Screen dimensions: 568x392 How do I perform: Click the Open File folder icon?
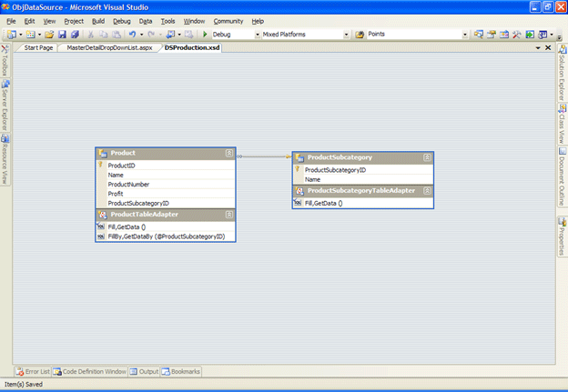pyautogui.click(x=49, y=35)
